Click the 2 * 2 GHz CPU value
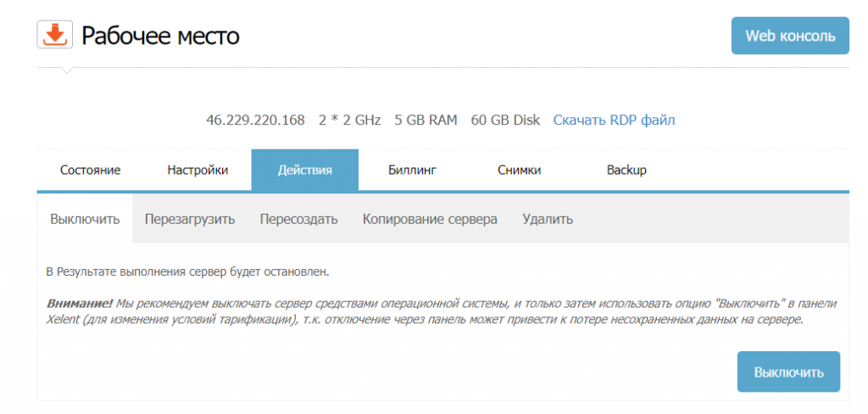 click(x=350, y=120)
